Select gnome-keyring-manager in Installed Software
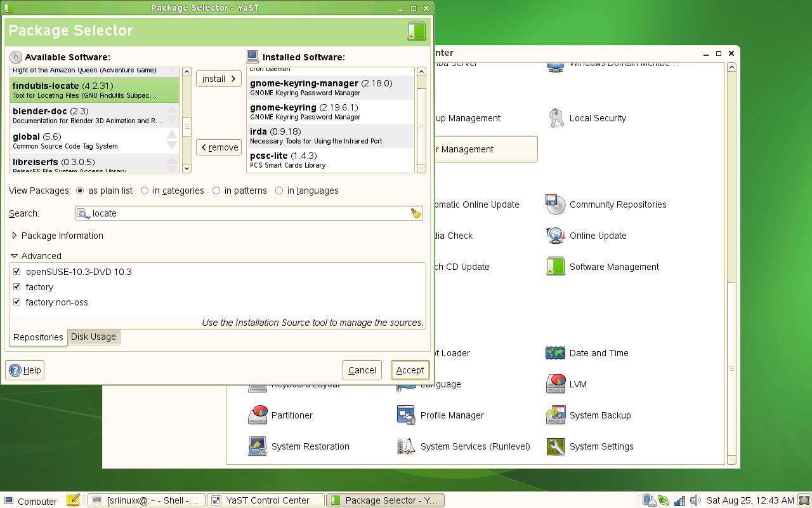 point(331,88)
